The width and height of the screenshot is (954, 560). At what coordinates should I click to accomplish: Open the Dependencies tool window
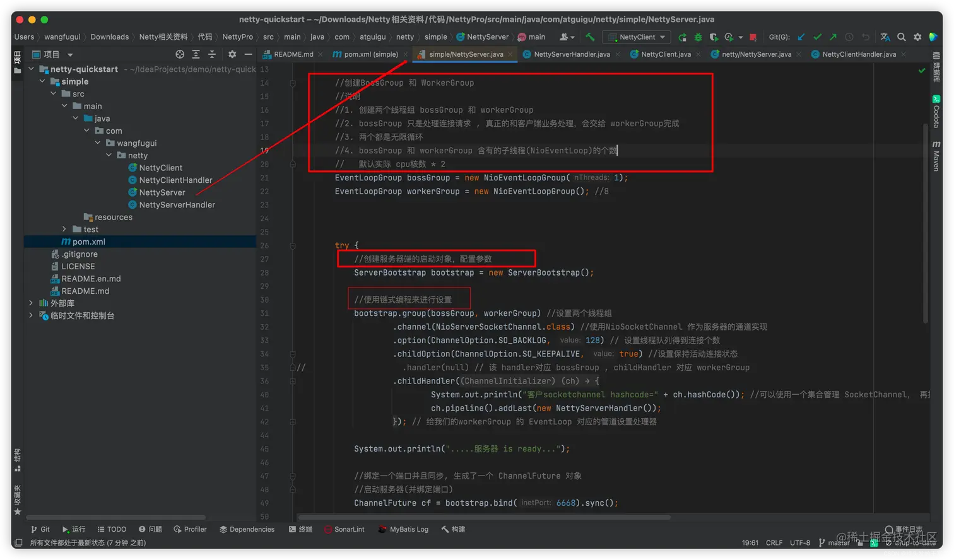click(x=247, y=530)
